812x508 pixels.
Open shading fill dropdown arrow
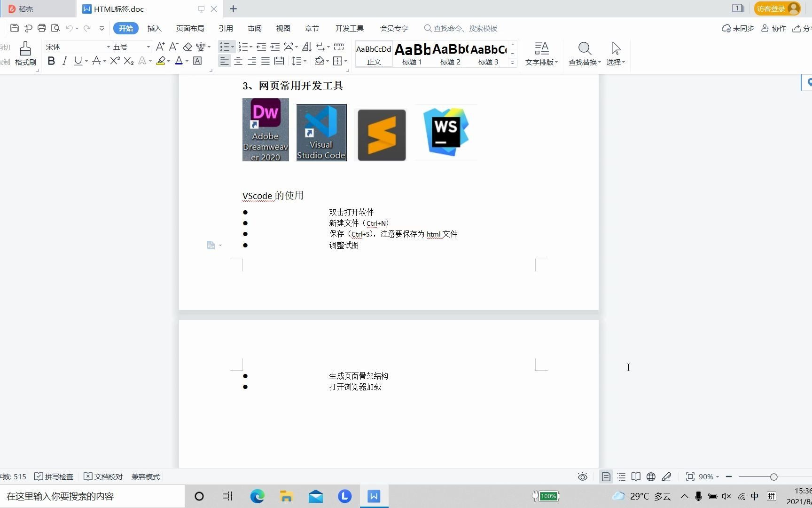pos(328,61)
